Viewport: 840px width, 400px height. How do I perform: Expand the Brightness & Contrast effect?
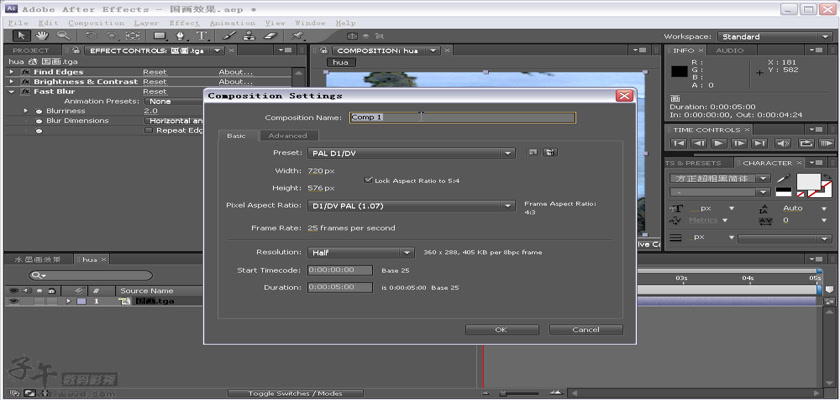11,81
